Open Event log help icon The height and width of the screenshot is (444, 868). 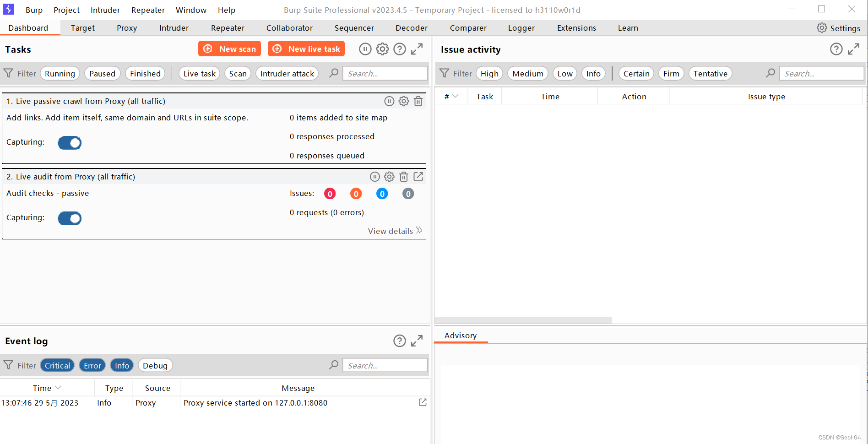click(x=400, y=341)
